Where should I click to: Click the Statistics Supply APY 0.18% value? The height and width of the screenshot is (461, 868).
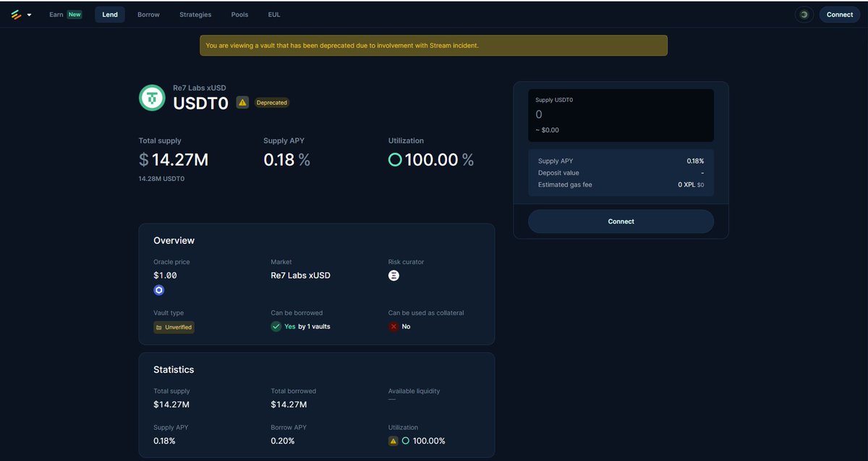click(x=164, y=441)
